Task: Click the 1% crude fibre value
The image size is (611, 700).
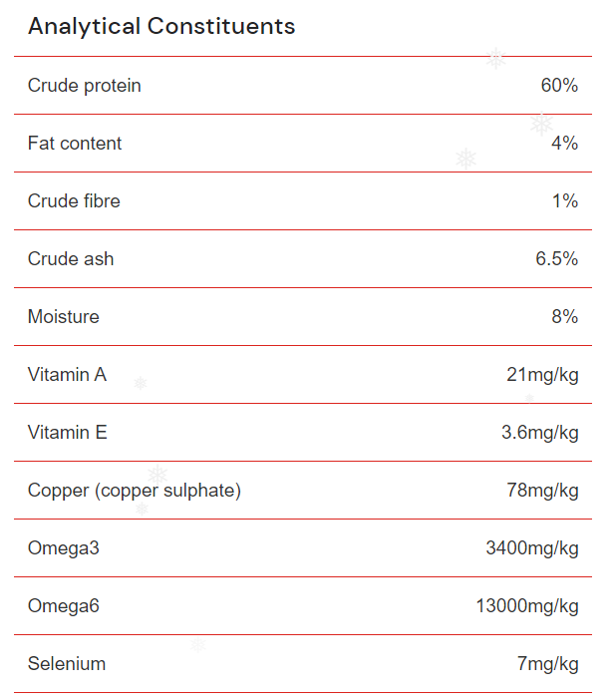Action: pyautogui.click(x=565, y=201)
